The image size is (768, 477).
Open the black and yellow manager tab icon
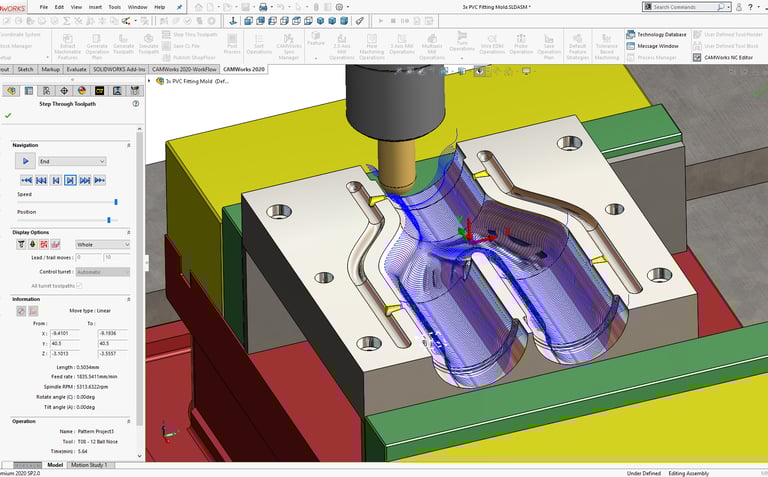coord(99,91)
